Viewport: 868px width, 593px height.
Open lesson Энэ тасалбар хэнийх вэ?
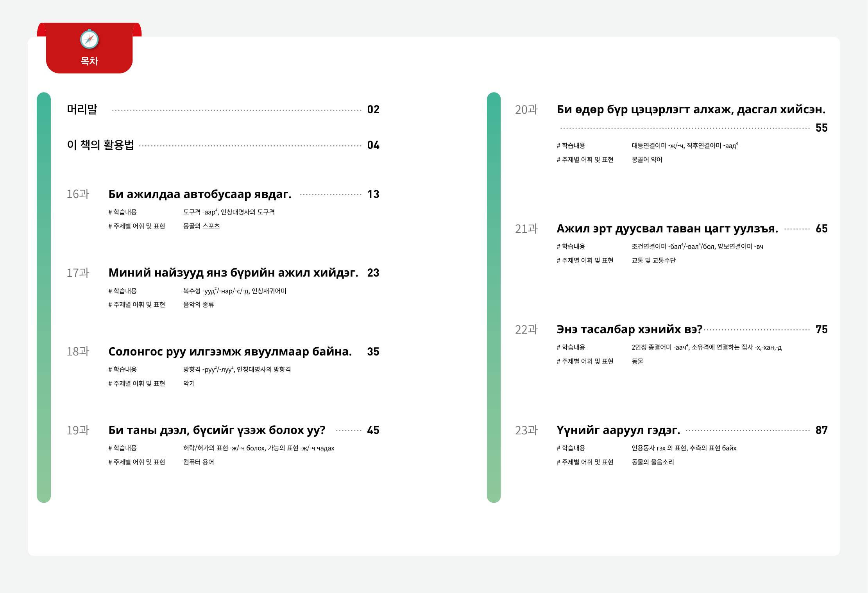[629, 329]
